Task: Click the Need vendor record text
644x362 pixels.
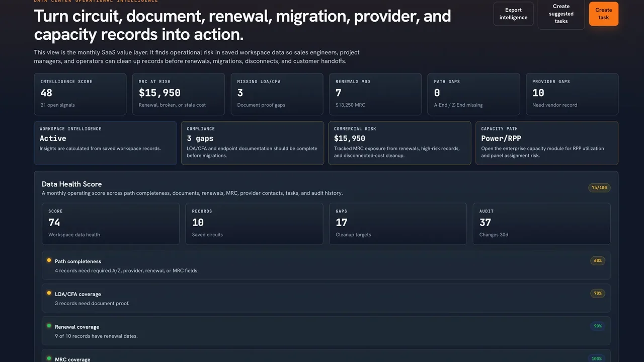Action: 555,105
